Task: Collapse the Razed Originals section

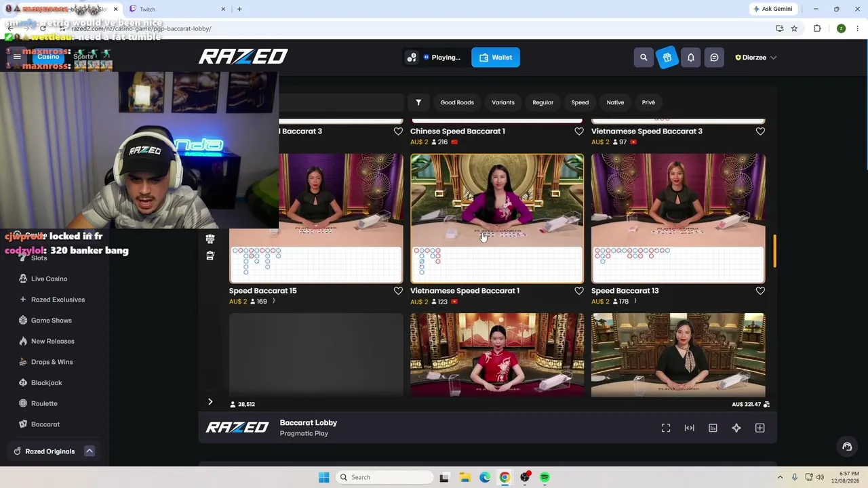Action: [89, 451]
